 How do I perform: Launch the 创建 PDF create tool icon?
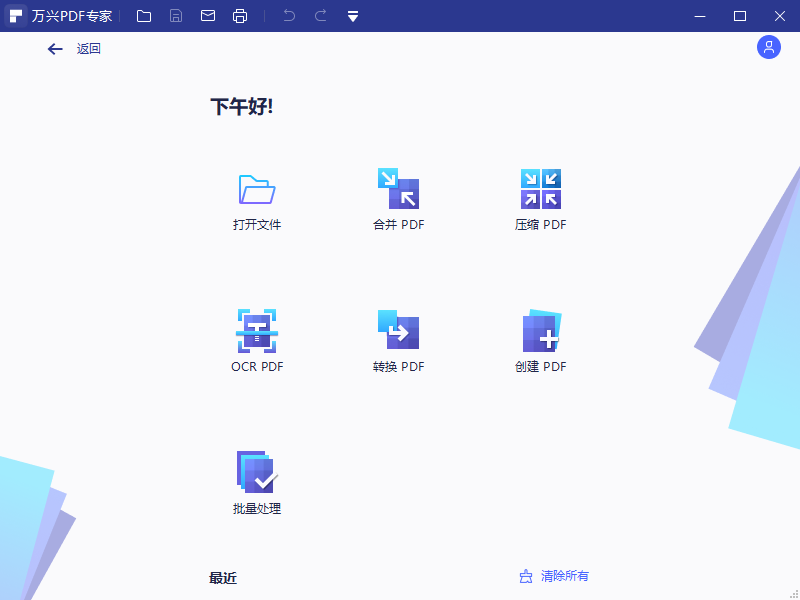pos(542,331)
